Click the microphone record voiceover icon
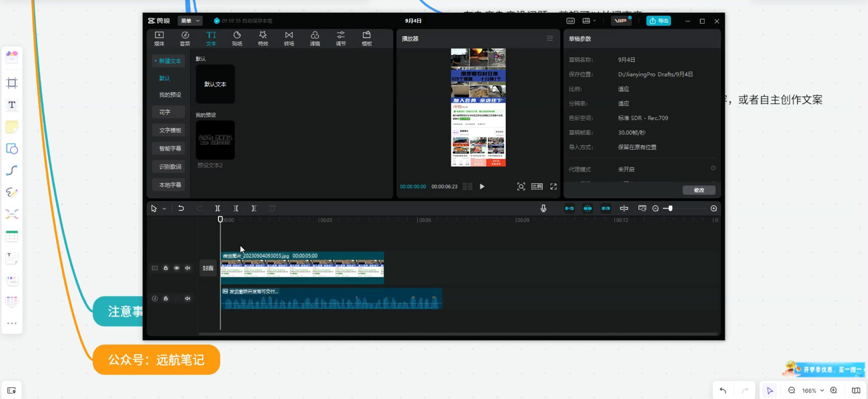The image size is (868, 399). tap(543, 209)
